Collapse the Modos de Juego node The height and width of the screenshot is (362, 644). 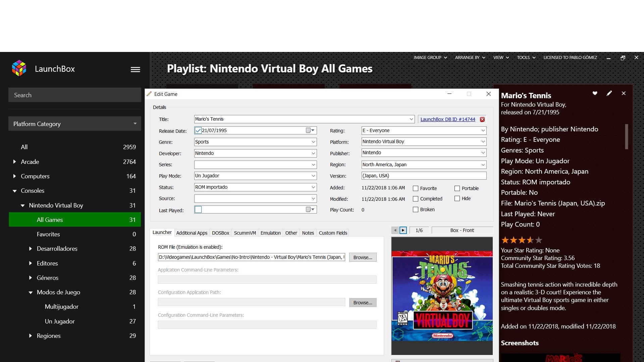pyautogui.click(x=31, y=292)
